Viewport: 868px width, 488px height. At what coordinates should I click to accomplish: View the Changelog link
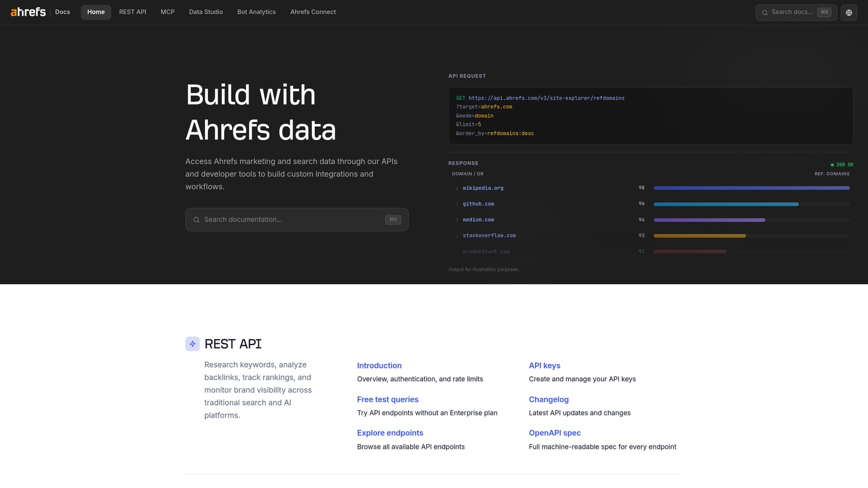coord(549,400)
